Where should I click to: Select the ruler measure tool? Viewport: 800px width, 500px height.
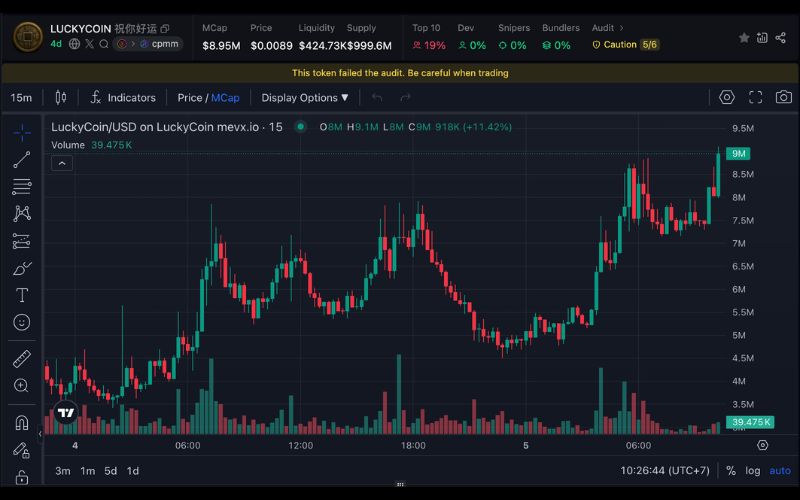click(22, 359)
